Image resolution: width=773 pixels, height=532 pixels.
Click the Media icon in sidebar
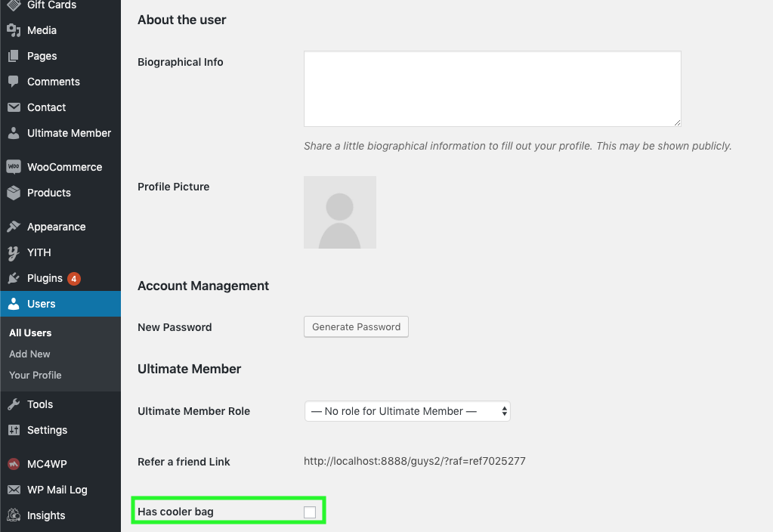13,30
